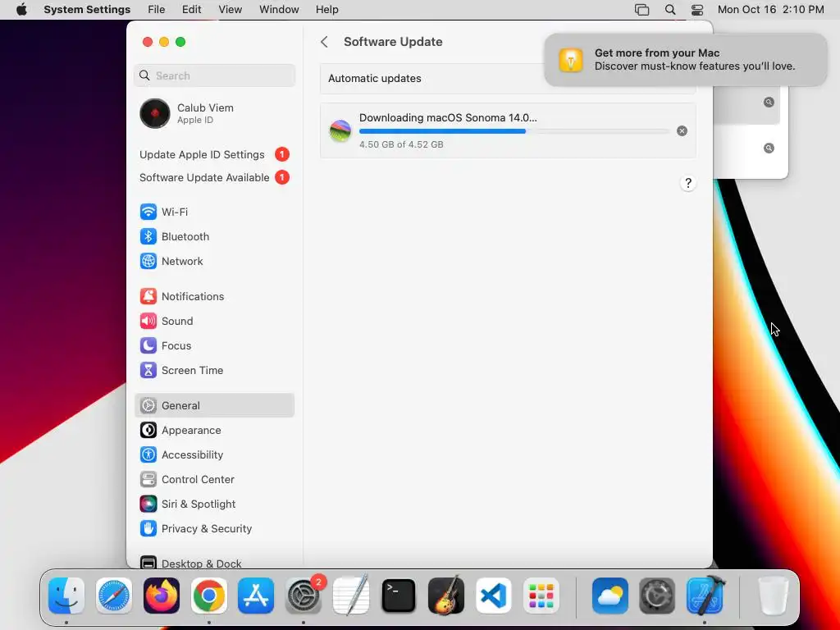Viewport: 840px width, 630px height.
Task: Open Trash from the Dock
Action: [x=774, y=596]
